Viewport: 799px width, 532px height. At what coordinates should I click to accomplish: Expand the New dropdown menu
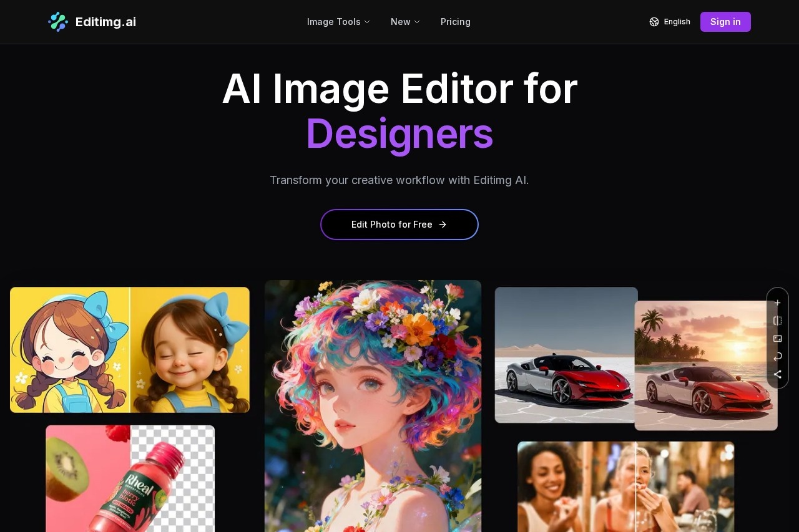[405, 22]
